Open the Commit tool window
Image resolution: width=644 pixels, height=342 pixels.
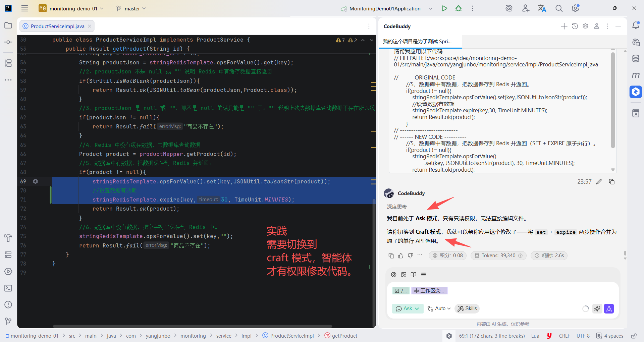8,42
